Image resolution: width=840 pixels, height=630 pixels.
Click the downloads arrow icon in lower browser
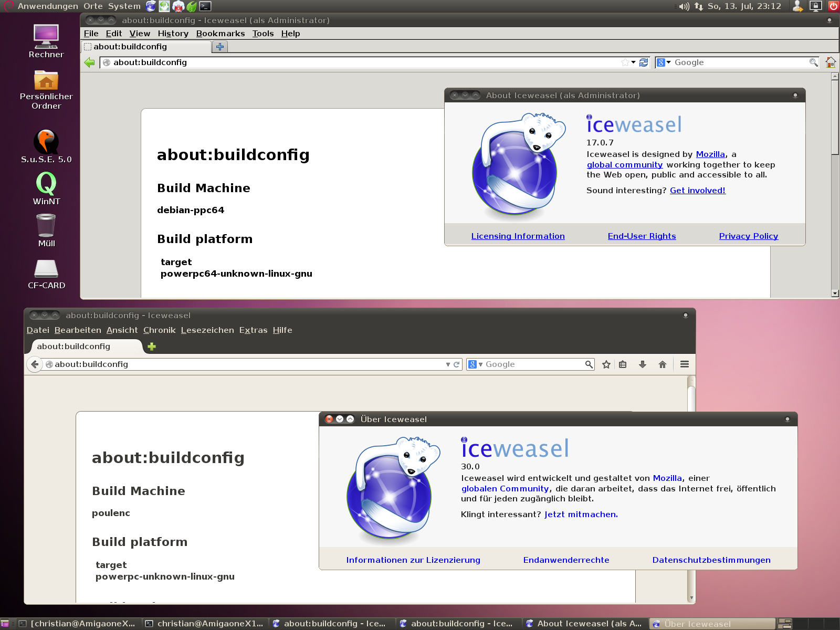click(642, 364)
